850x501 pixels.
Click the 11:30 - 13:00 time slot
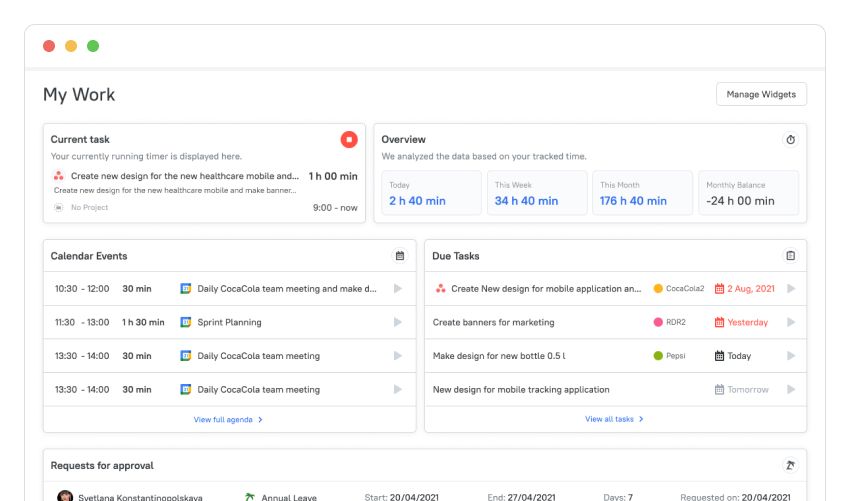tap(82, 322)
